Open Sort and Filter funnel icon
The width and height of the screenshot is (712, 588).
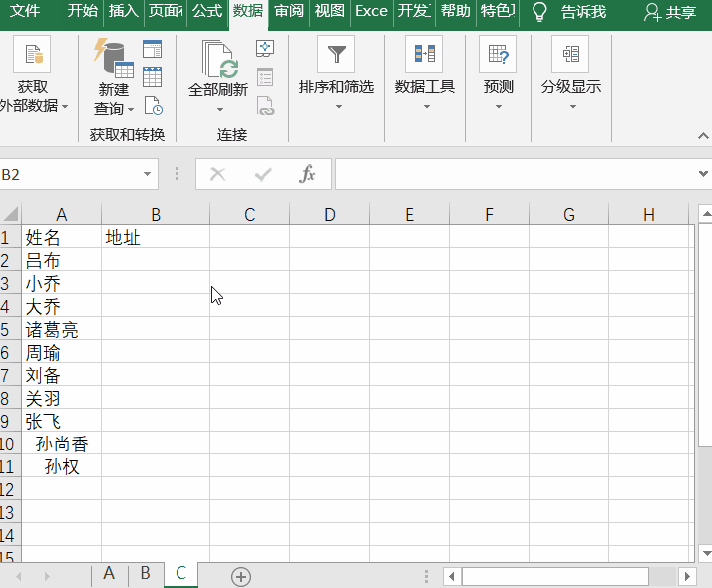(336, 54)
